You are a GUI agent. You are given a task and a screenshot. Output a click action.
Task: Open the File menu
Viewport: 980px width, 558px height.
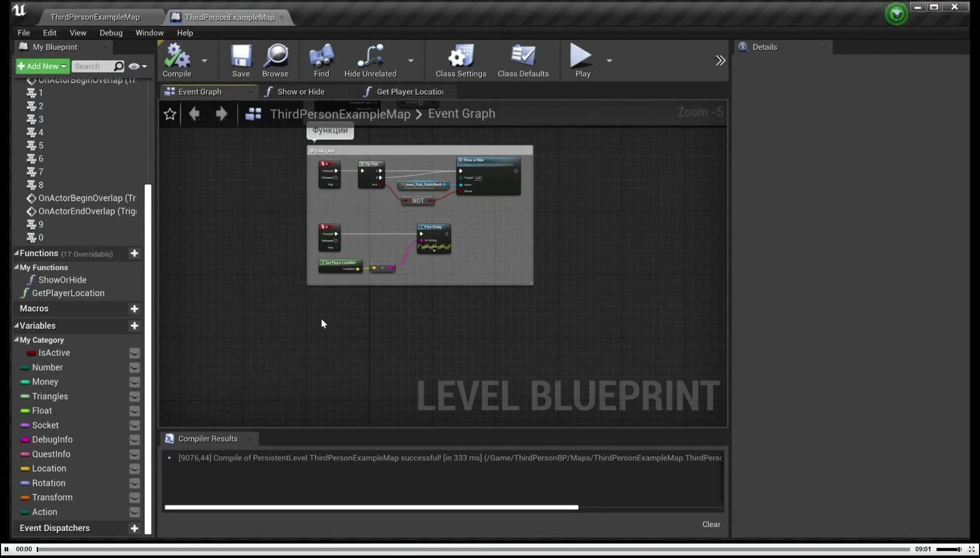tap(24, 33)
